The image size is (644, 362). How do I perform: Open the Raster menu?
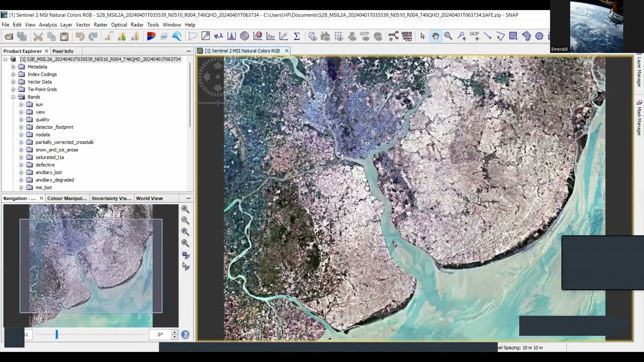click(x=101, y=25)
